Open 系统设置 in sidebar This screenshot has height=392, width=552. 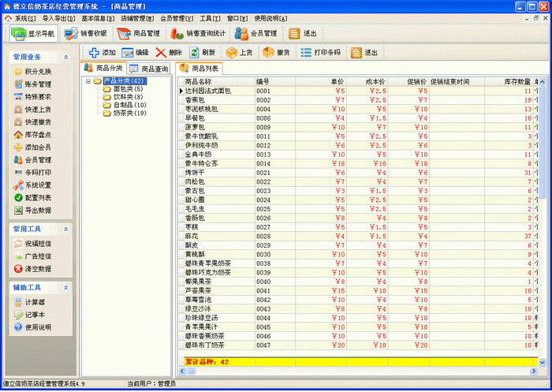click(x=33, y=185)
